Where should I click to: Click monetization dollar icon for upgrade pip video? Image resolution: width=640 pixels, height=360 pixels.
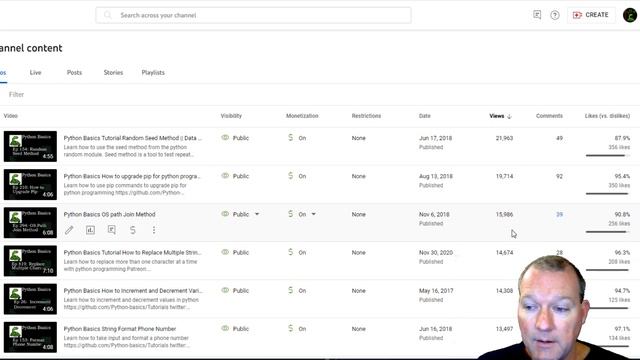291,176
